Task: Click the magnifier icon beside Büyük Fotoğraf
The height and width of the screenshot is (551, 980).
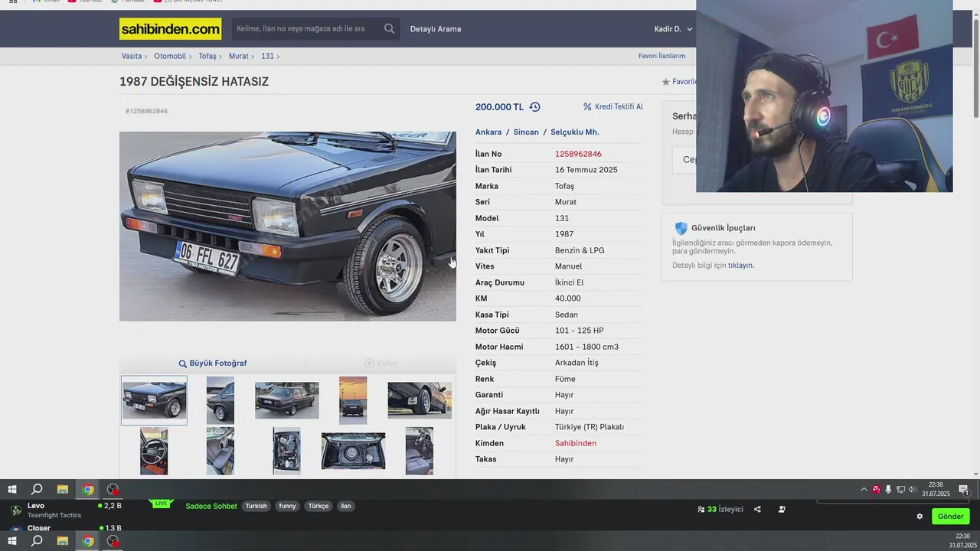Action: click(182, 364)
